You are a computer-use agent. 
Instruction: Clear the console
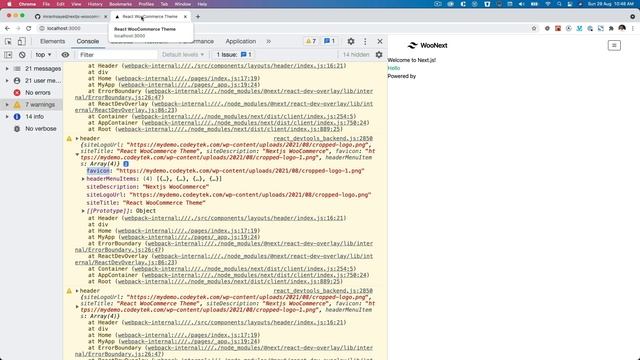22,55
